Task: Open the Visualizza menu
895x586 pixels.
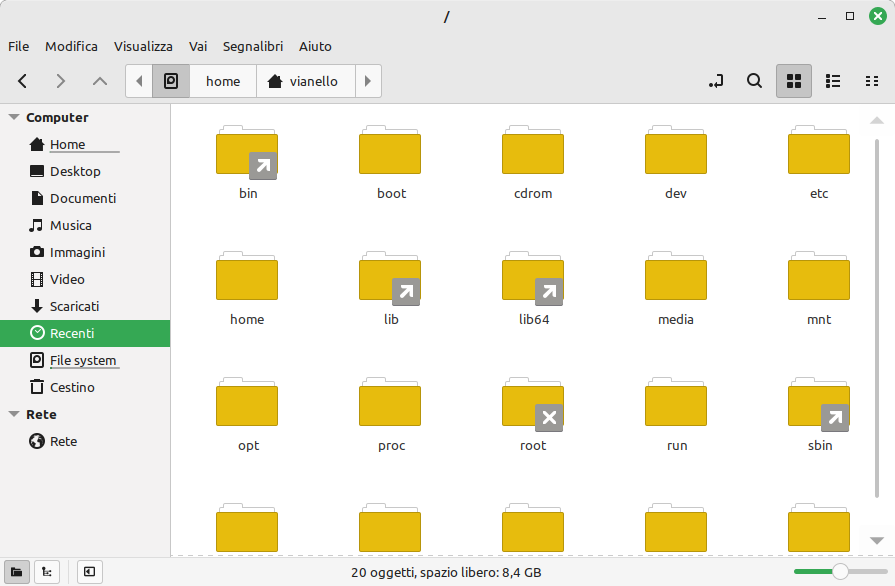Action: [x=143, y=46]
